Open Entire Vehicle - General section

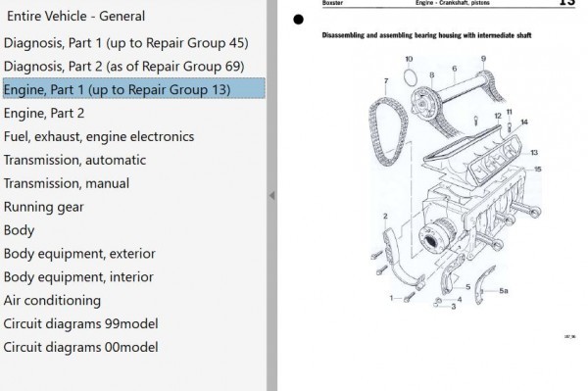tap(75, 16)
